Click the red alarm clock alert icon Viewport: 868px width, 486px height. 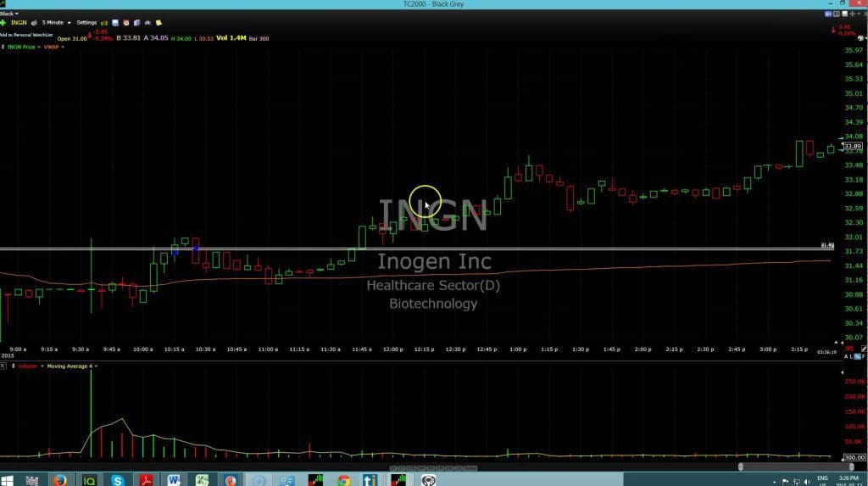pyautogui.click(x=126, y=23)
